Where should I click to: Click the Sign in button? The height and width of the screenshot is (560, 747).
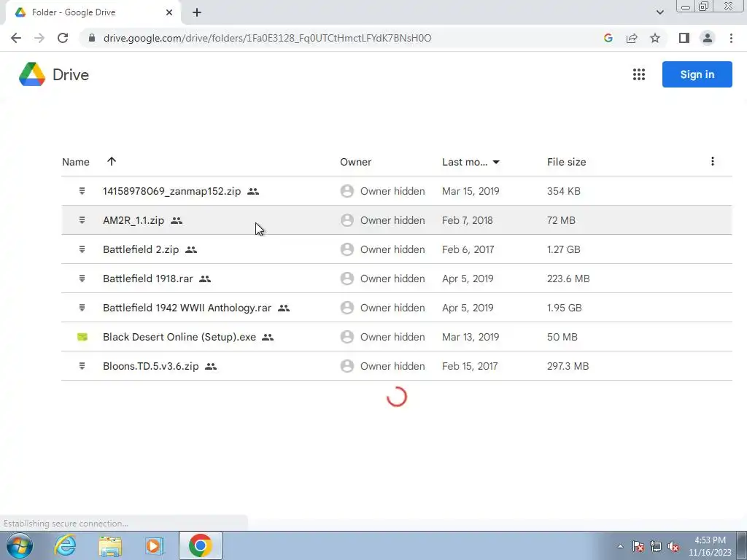click(697, 74)
